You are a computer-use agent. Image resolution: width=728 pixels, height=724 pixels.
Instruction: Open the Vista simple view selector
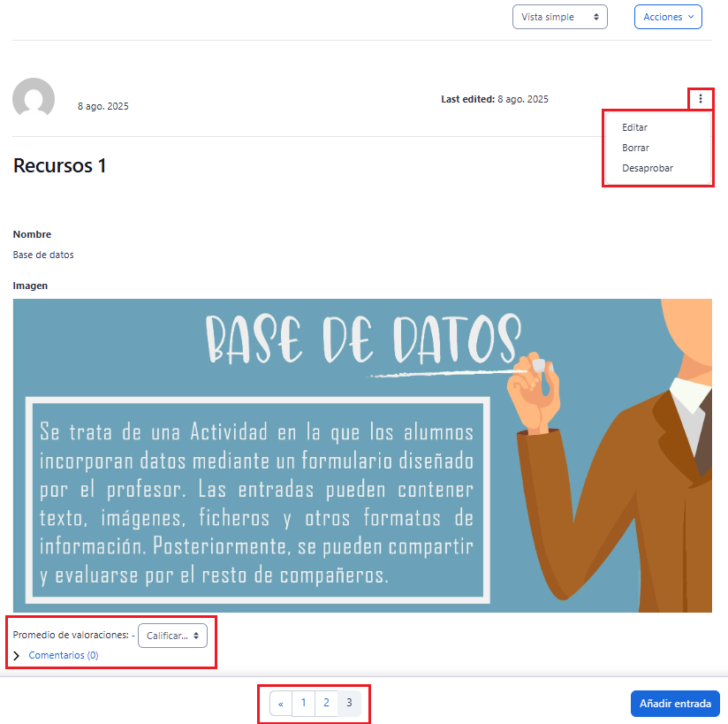click(559, 17)
